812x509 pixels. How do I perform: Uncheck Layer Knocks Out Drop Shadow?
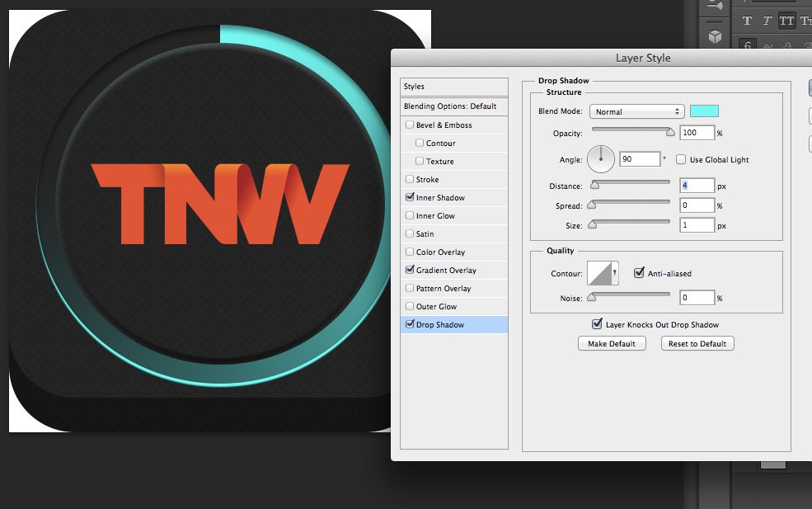pos(597,324)
